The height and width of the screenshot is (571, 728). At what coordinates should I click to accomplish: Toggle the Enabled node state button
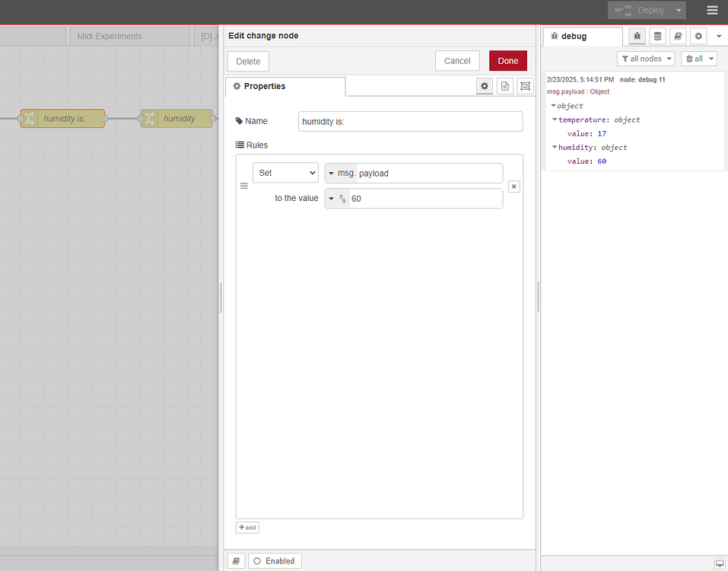coord(275,561)
